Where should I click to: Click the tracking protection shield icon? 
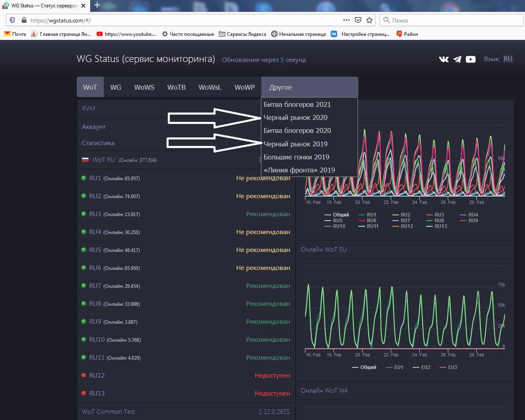pyautogui.click(x=12, y=20)
